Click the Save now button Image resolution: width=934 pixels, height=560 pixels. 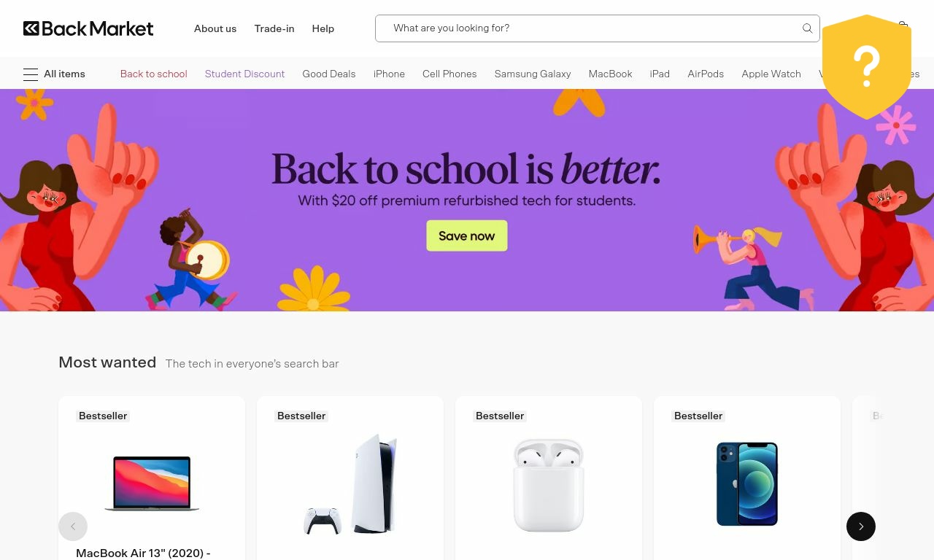pos(467,236)
